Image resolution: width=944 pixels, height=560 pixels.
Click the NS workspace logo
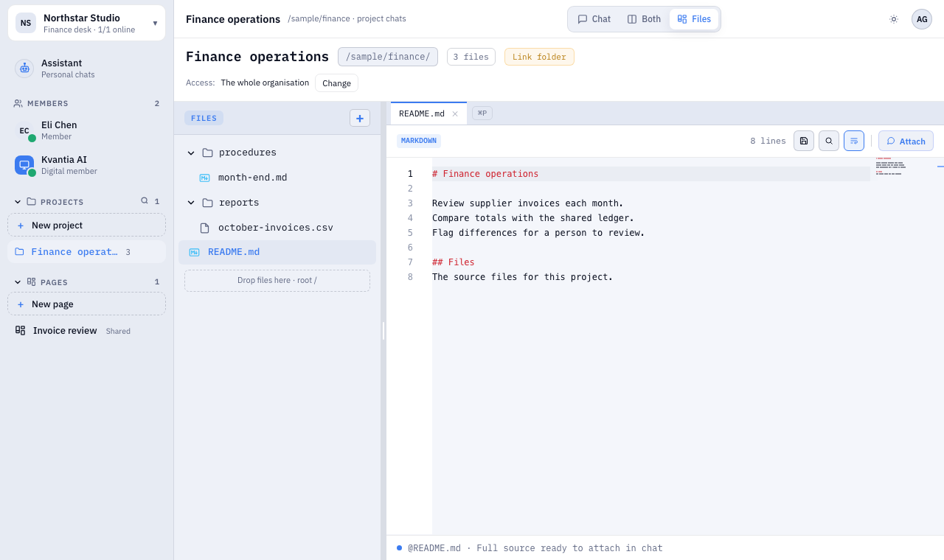(26, 23)
